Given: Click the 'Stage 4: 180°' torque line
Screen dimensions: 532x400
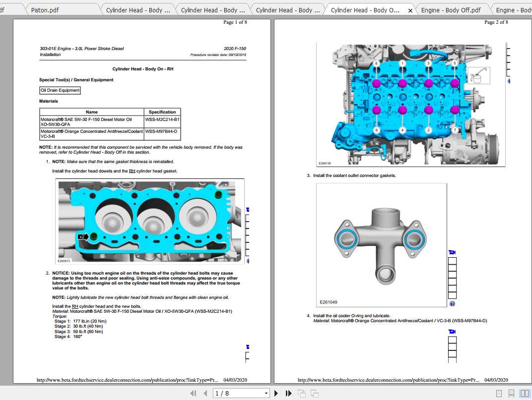Looking at the screenshot, I should [x=68, y=337].
